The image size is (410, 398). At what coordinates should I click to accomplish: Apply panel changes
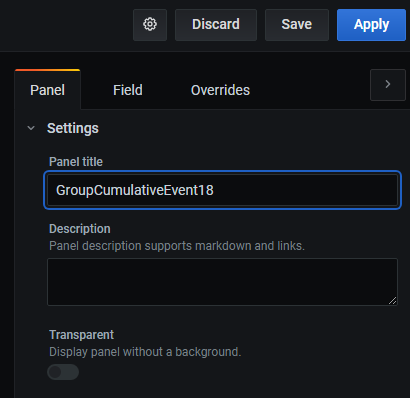(371, 25)
